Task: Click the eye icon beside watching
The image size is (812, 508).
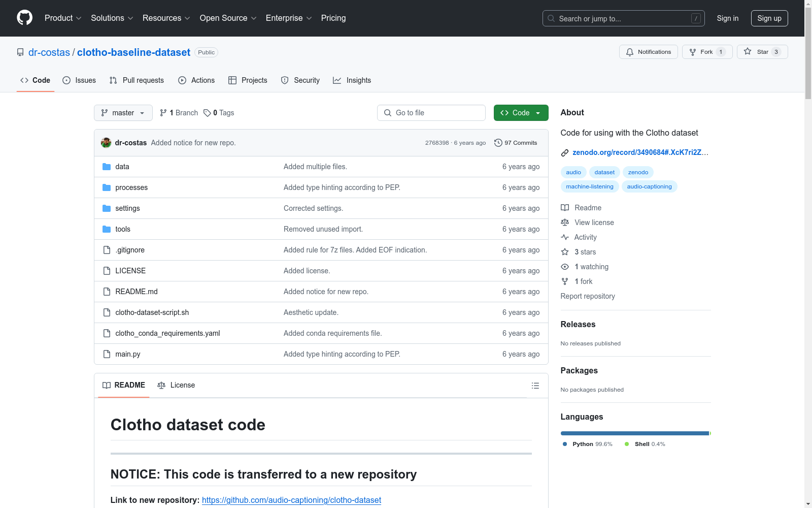Action: coord(565,267)
